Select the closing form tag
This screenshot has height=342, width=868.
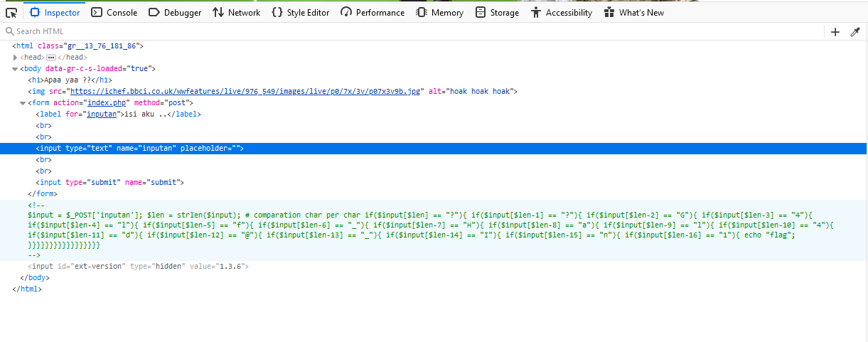pos(42,193)
